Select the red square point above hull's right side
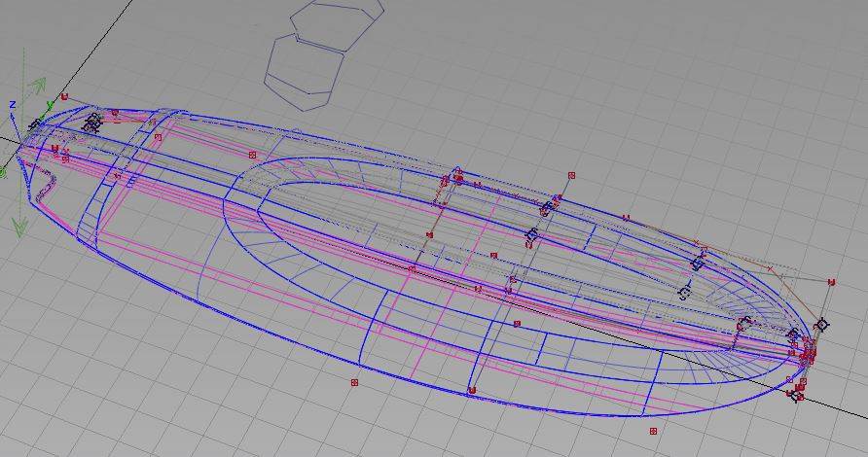868x457 pixels. 571,175
